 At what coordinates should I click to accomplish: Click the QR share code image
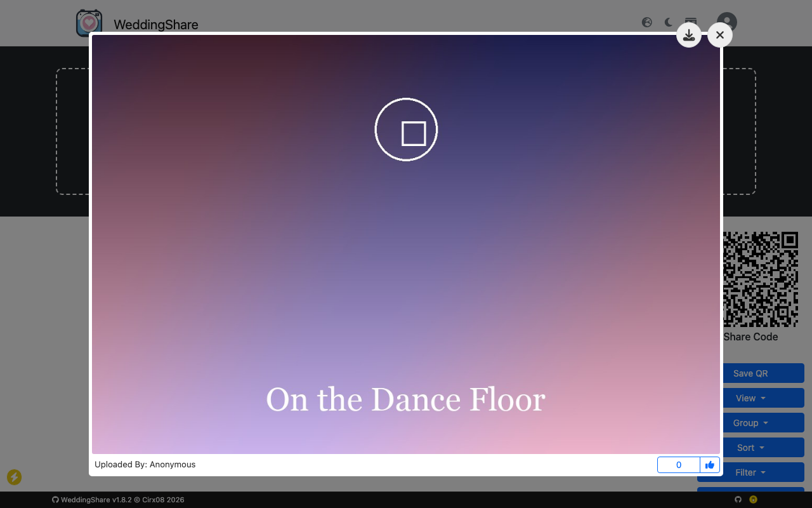click(761, 279)
